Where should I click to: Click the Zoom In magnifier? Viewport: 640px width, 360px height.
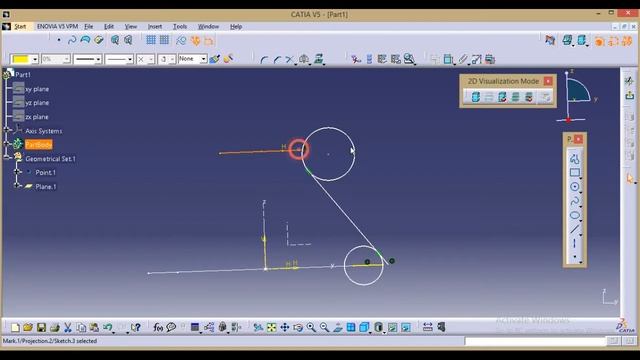click(311, 327)
